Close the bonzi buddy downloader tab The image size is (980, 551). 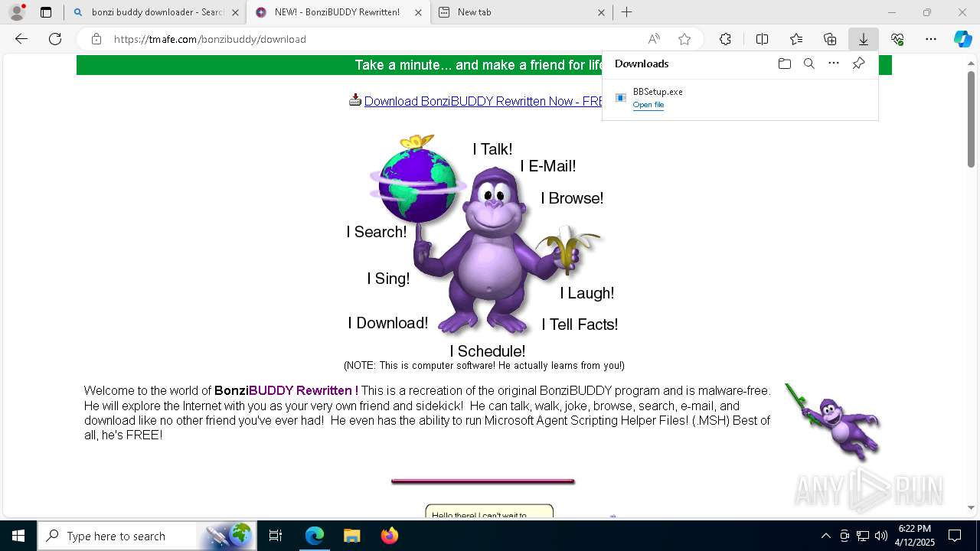pyautogui.click(x=235, y=12)
